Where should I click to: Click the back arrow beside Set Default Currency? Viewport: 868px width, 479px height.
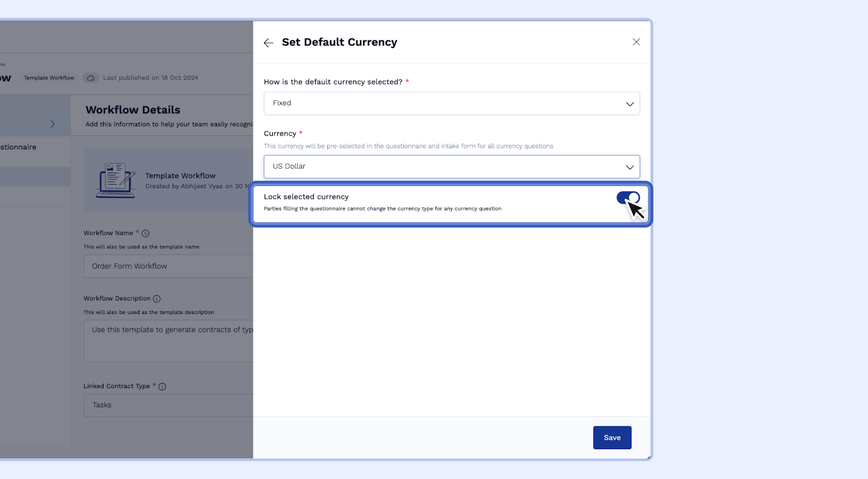(x=269, y=43)
